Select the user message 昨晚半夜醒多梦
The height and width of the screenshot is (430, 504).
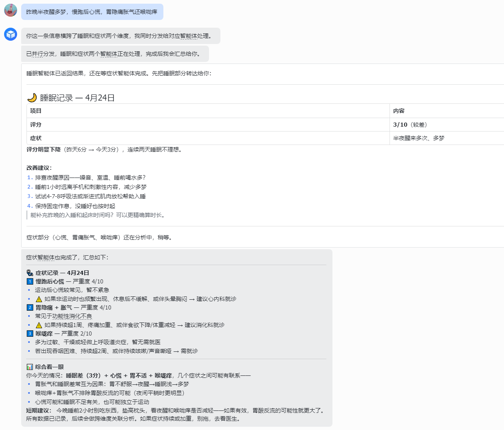pos(92,12)
